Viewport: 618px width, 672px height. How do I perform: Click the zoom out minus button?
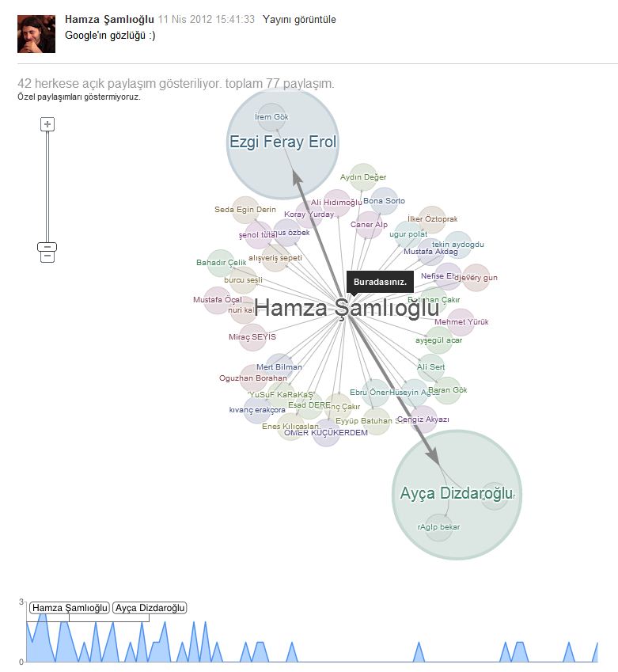(47, 256)
